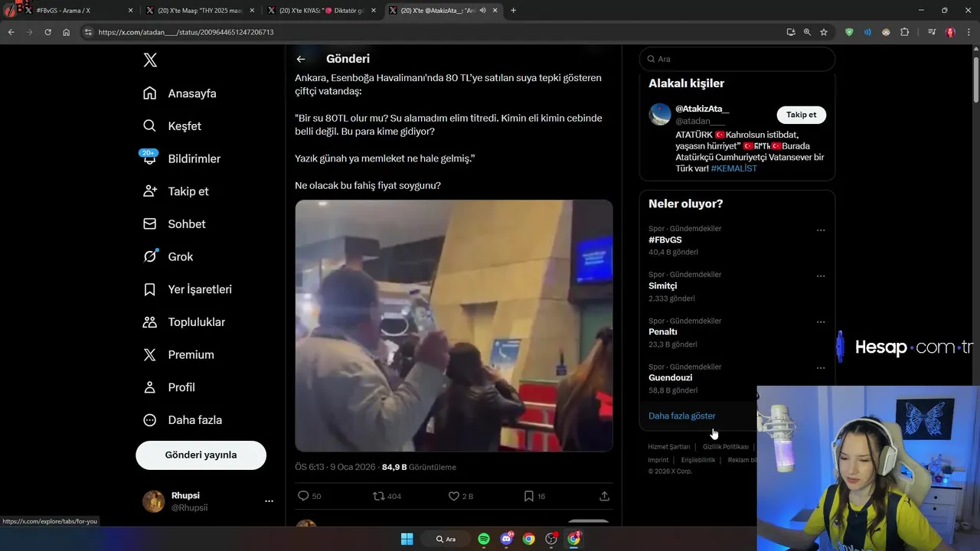Play the airport video thumbnail
The height and width of the screenshot is (551, 980).
454,326
